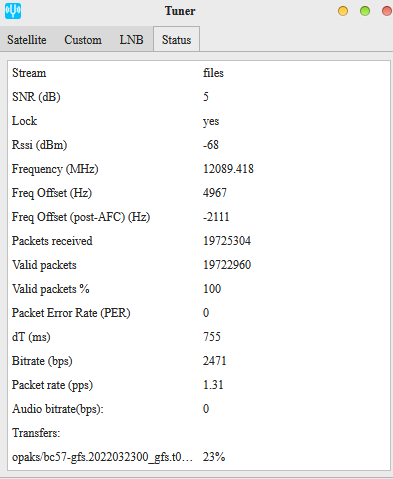Select the LNB tab

(x=131, y=40)
